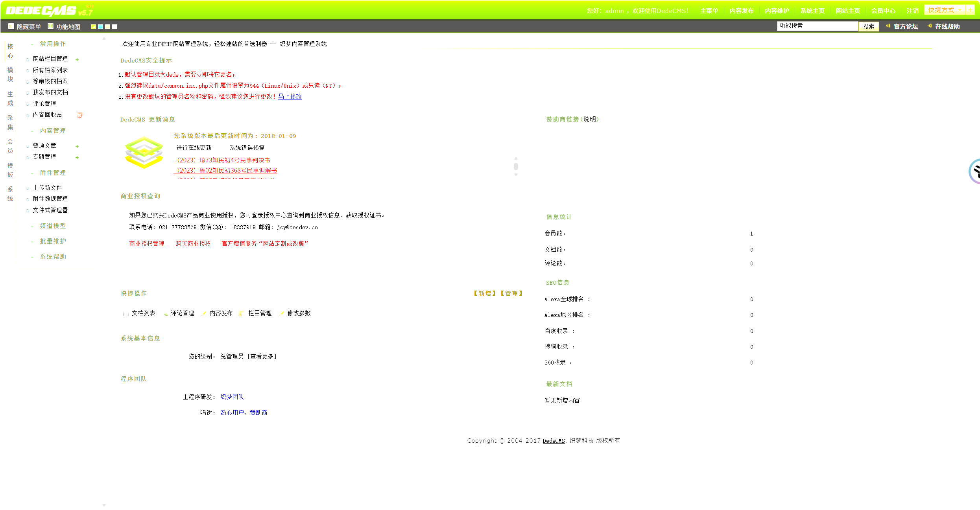
Task: Click the DedeCMS stacked layers logo image
Action: coord(144,153)
